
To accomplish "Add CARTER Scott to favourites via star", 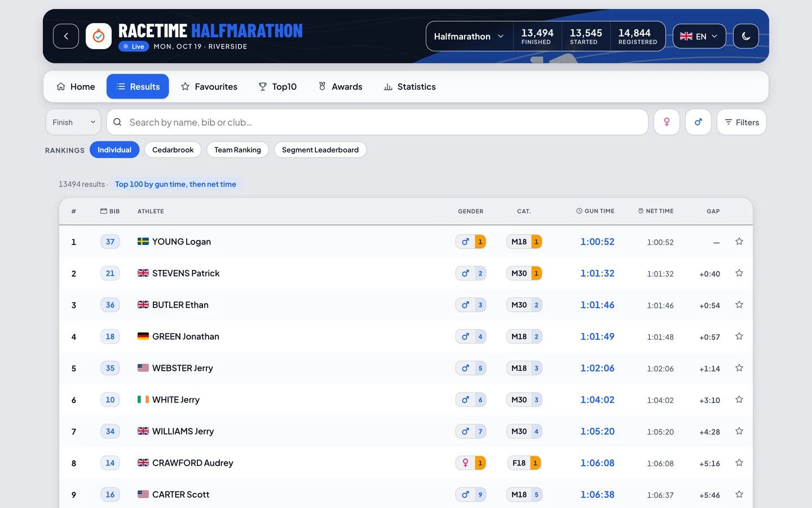I will tap(739, 494).
